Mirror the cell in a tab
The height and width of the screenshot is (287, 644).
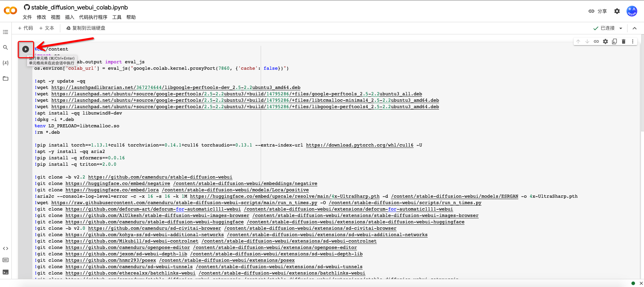click(x=614, y=41)
